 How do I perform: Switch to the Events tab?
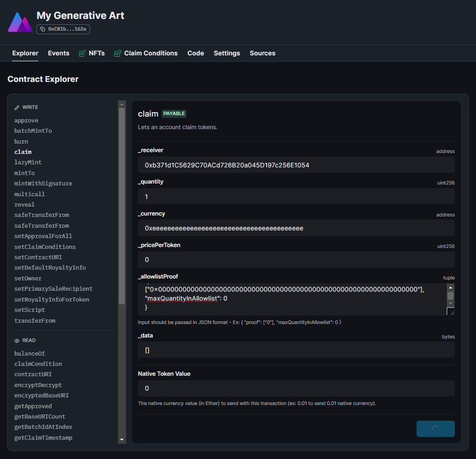point(59,53)
